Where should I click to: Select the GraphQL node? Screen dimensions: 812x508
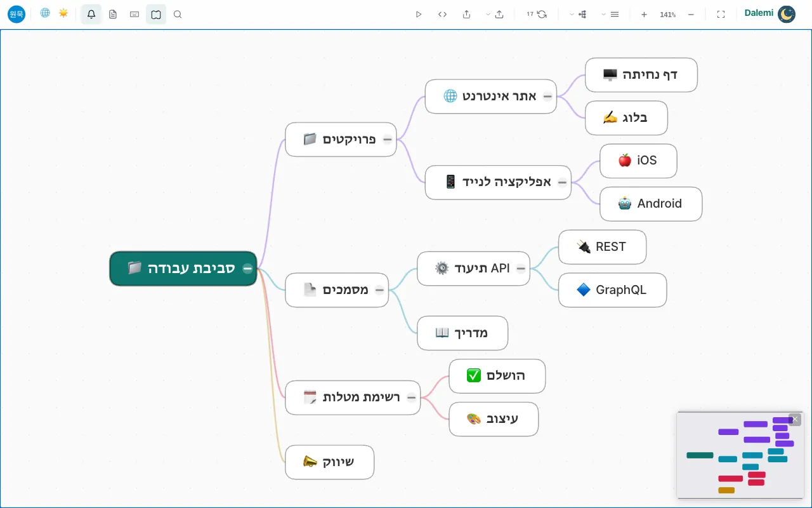pyautogui.click(x=612, y=290)
